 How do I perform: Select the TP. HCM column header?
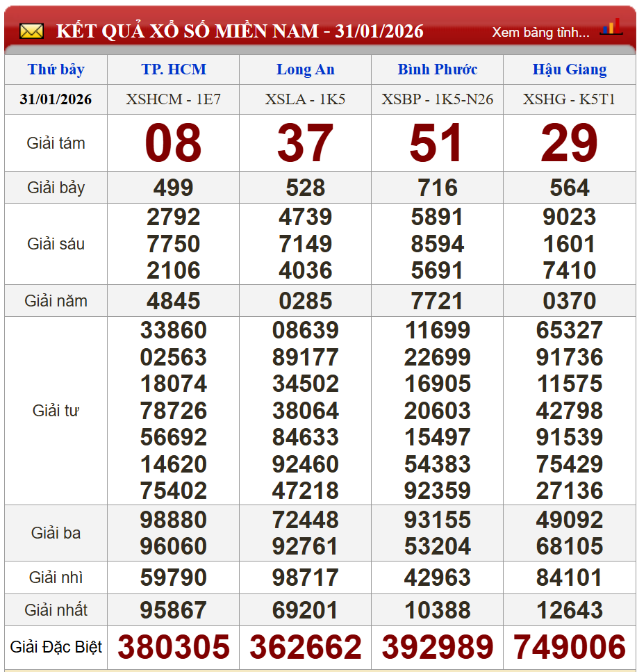click(174, 69)
